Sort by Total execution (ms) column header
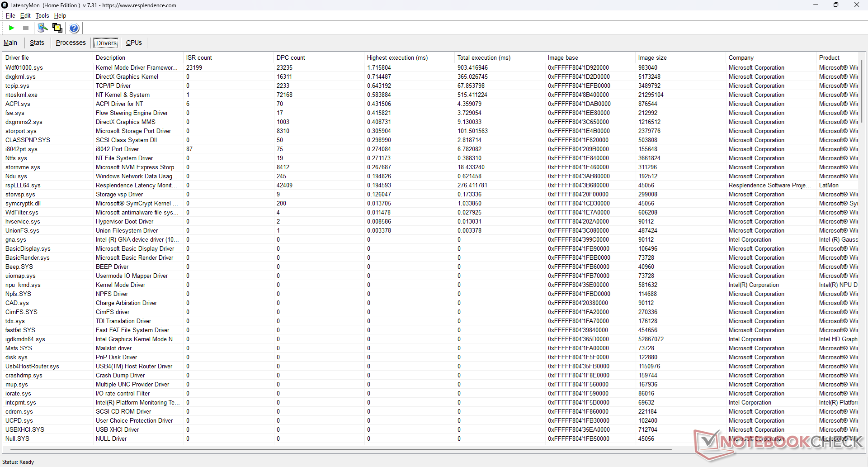 (x=500, y=57)
